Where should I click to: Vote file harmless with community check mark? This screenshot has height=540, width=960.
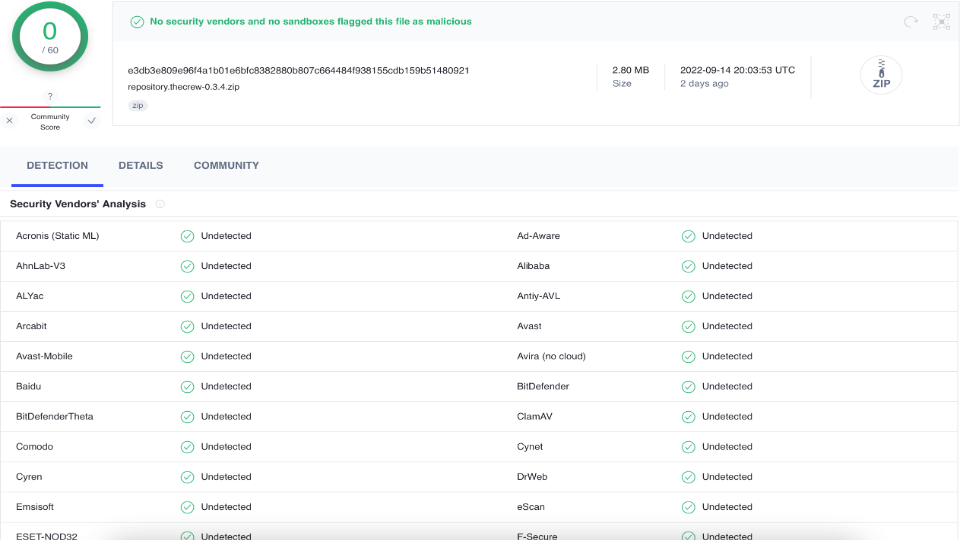tap(92, 121)
